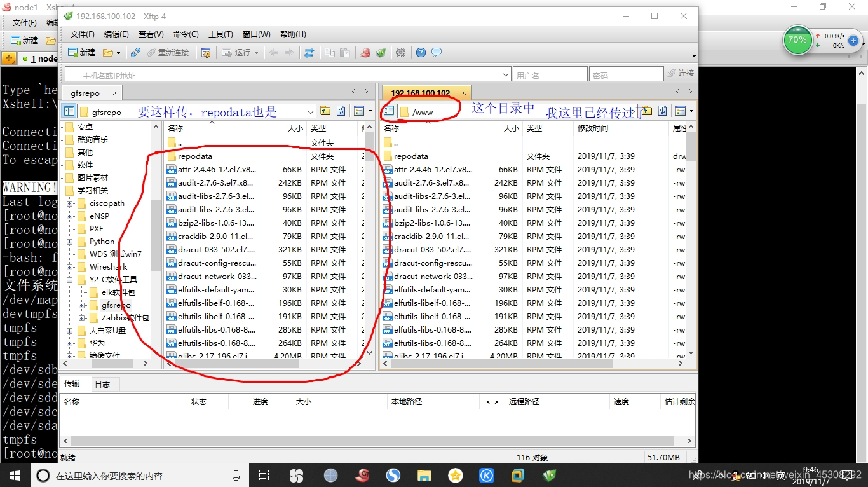This screenshot has width=868, height=487.
Task: Expand the Zabbix软件包 tree node
Action: [82, 318]
